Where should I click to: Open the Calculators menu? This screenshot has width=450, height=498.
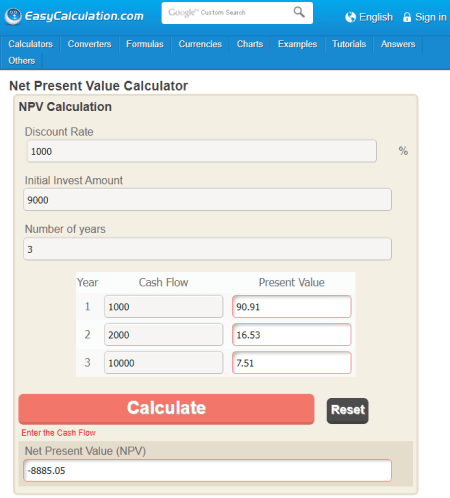[31, 44]
